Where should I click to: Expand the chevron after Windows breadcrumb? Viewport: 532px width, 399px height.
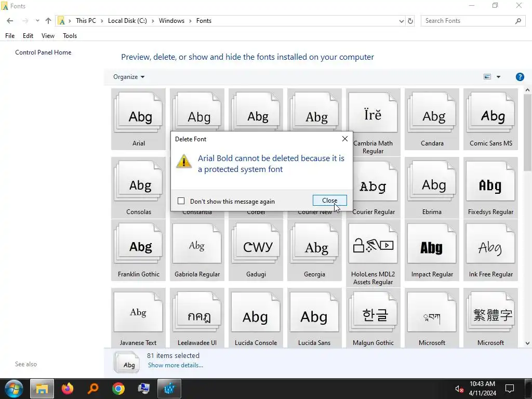click(190, 21)
